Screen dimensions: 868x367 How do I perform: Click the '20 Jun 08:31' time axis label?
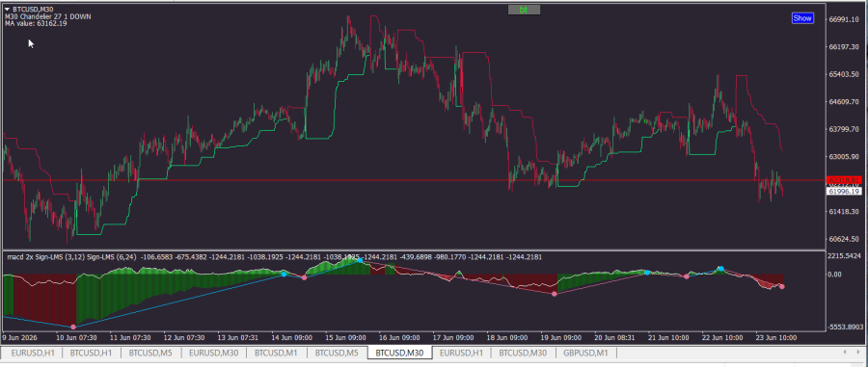coord(614,337)
